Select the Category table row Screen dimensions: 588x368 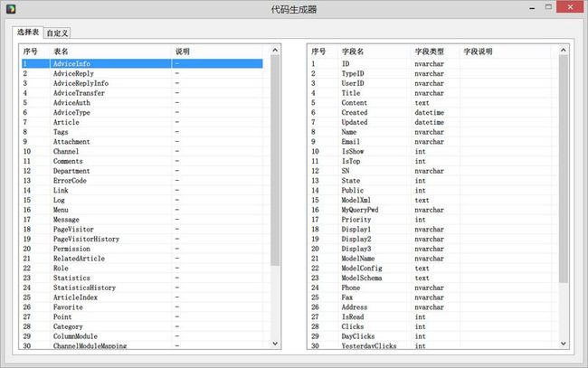142,326
